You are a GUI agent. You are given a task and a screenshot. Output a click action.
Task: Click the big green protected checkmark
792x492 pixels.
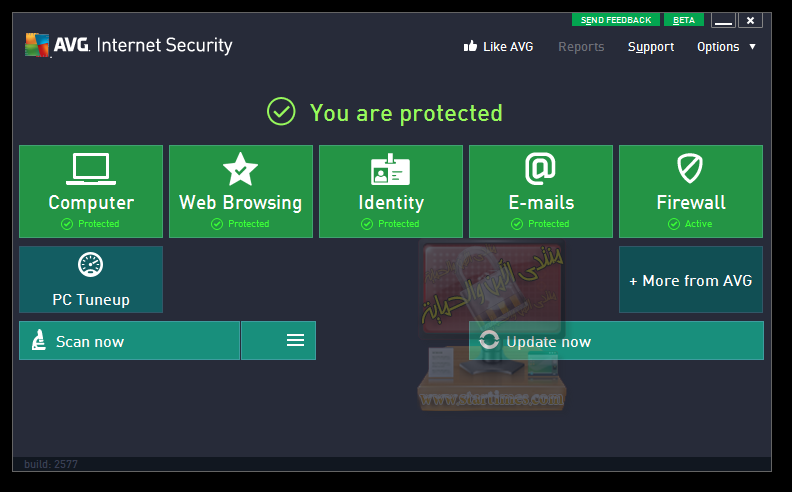coord(281,112)
